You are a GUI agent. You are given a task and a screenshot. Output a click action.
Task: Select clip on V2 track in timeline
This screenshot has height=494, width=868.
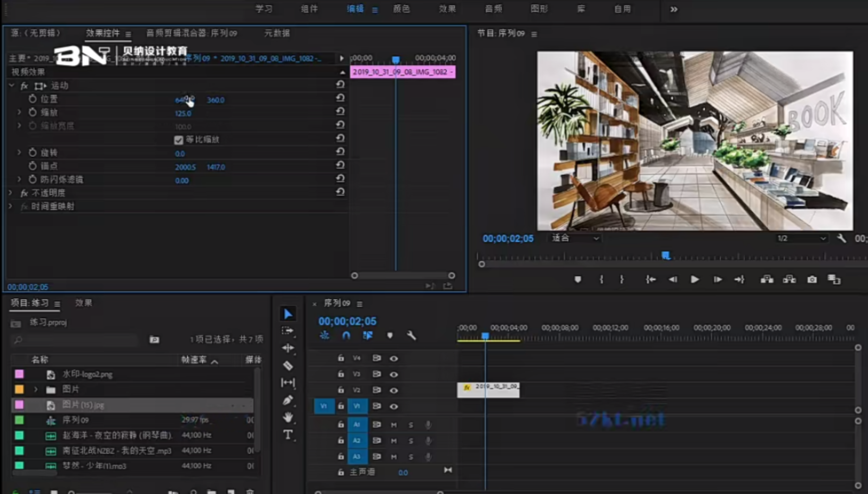(488, 390)
